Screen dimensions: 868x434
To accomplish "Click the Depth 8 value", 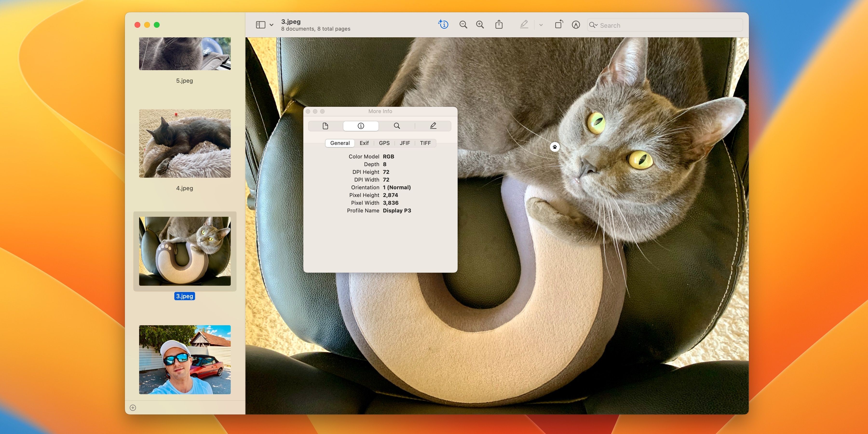I will 385,164.
